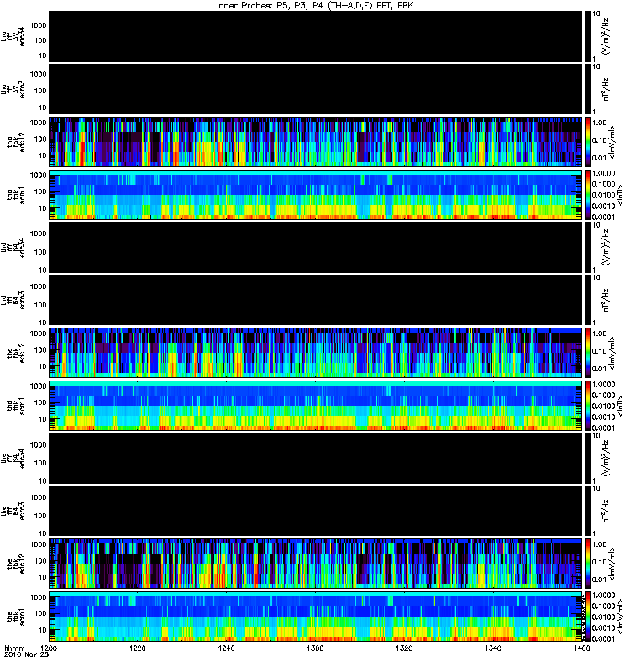Click the 'tha fff 32 scm3' panel label

pos(13,90)
